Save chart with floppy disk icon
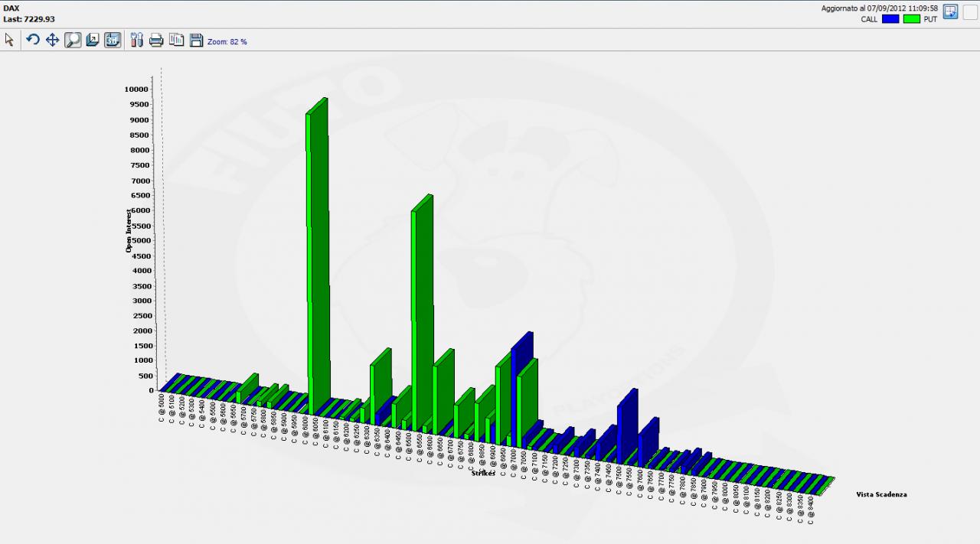980x544 pixels. pos(196,40)
